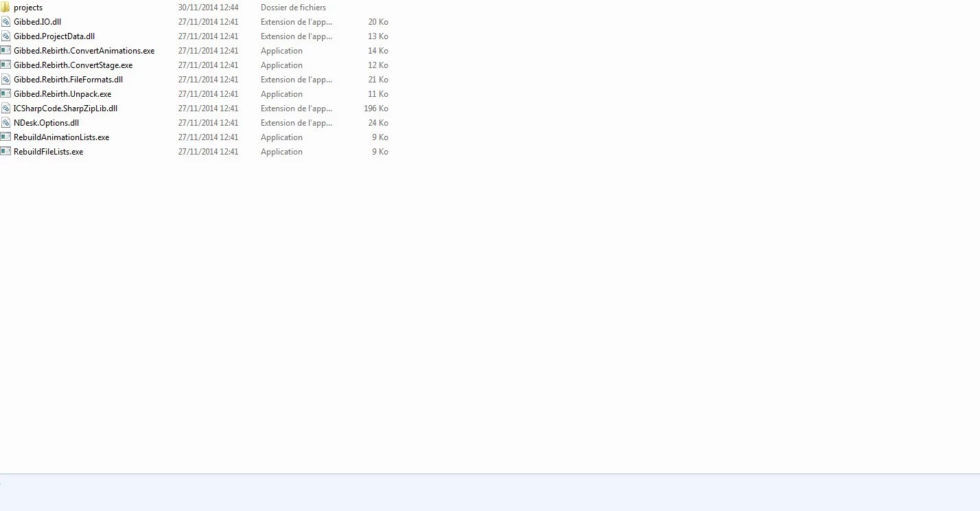
Task: Select the projects folder name
Action: coord(28,8)
